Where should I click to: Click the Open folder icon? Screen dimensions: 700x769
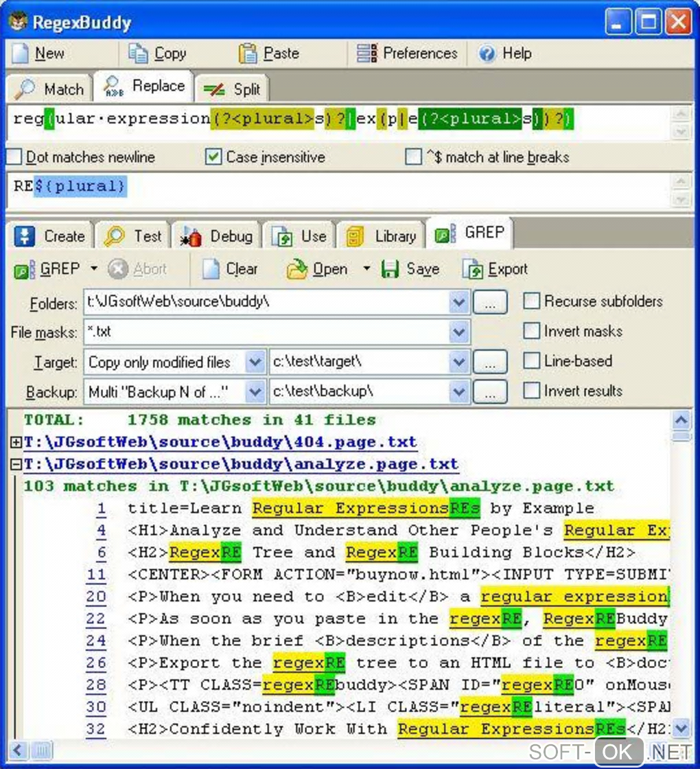(296, 268)
